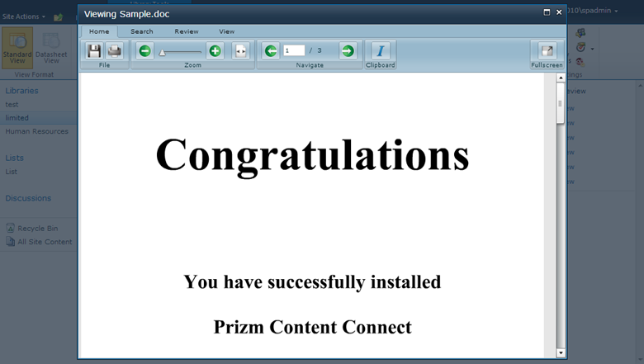
Task: Save the document with the floppy disk icon
Action: [94, 51]
